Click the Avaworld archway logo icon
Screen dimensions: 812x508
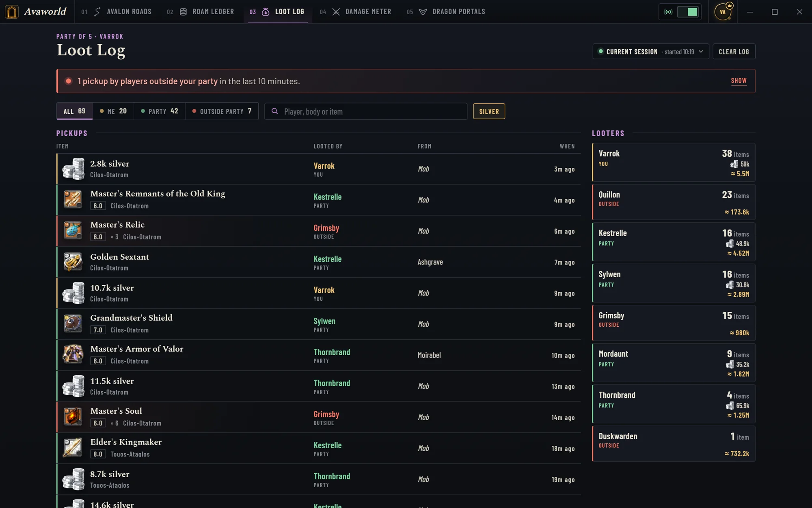12,12
